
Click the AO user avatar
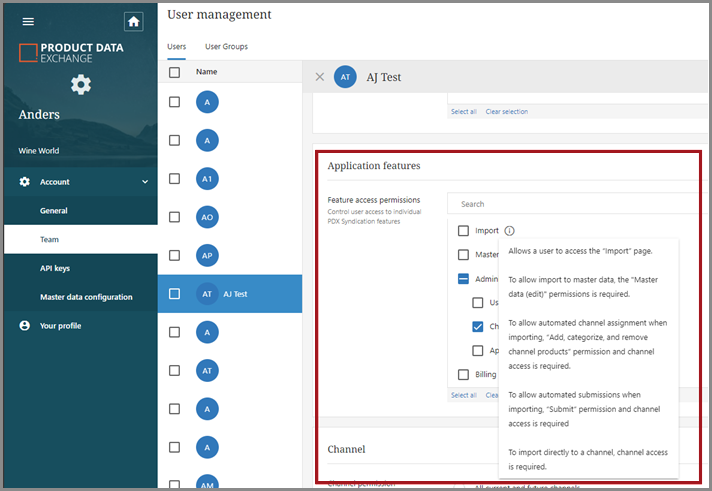(207, 217)
